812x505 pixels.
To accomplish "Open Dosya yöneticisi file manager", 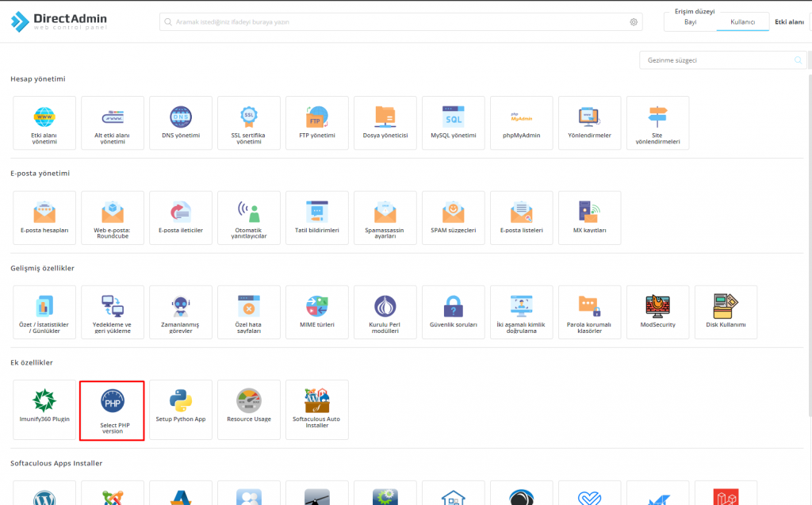I will (x=385, y=122).
